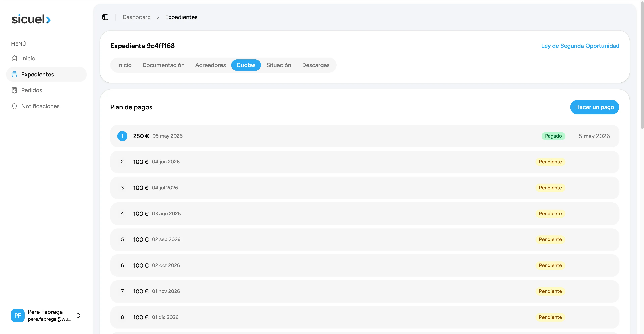Click the row number 5 in the payment plan
This screenshot has width=644, height=334.
pos(122,239)
